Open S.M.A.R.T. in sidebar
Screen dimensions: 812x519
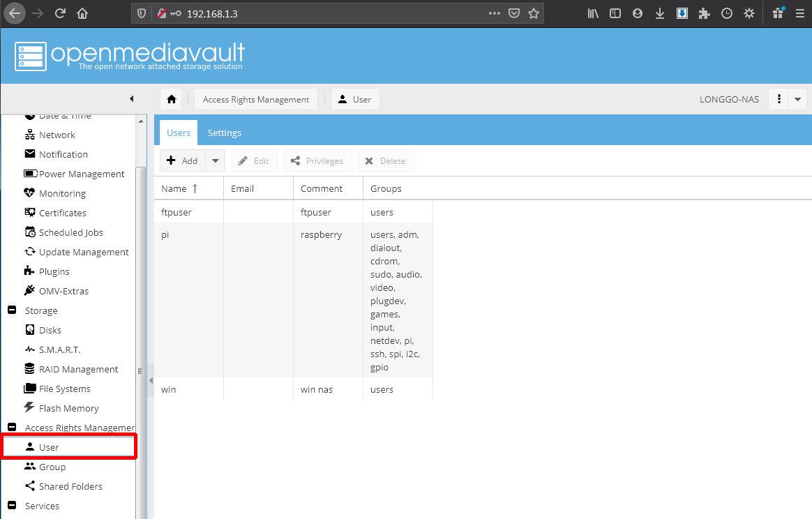[x=59, y=349]
